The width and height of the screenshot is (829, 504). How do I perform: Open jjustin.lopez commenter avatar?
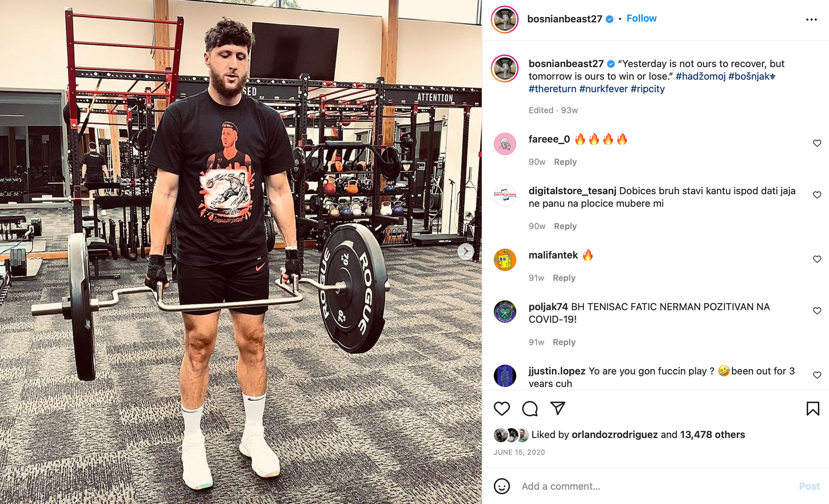(505, 375)
